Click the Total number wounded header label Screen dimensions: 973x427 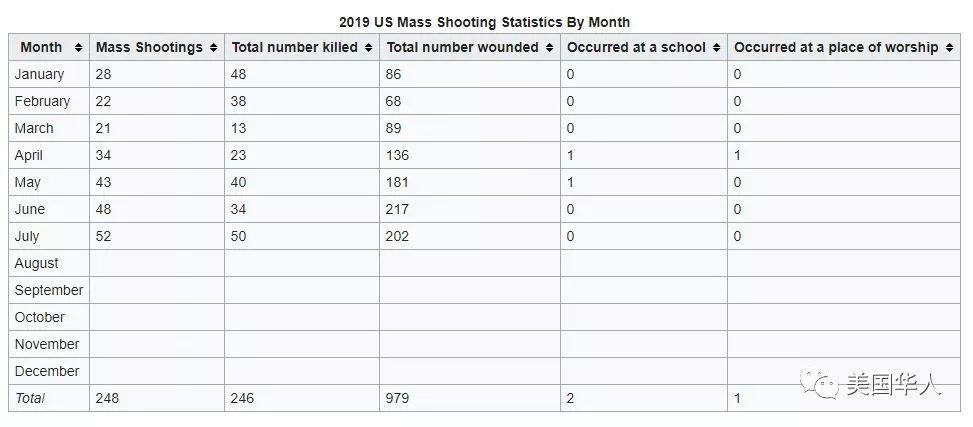coord(462,48)
